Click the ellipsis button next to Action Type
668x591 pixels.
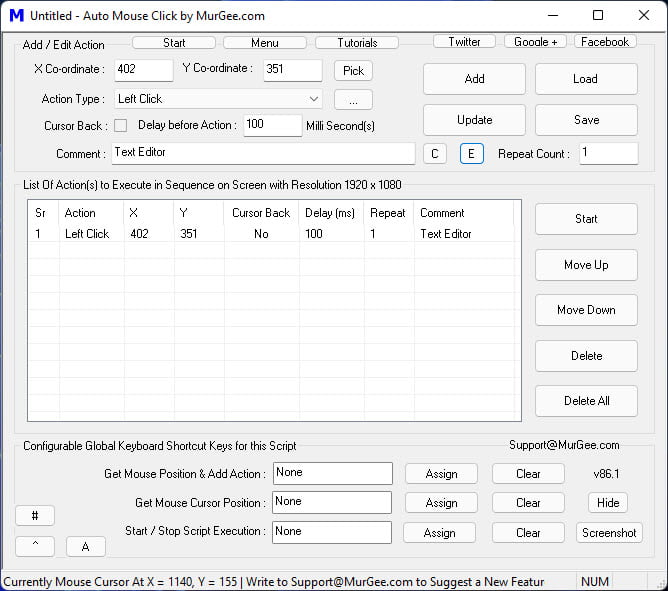pyautogui.click(x=353, y=100)
